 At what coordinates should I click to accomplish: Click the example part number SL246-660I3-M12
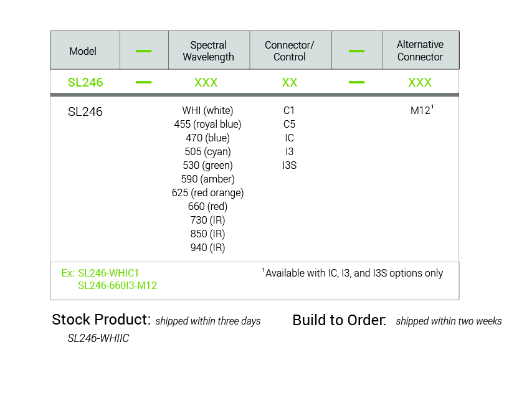tap(117, 286)
